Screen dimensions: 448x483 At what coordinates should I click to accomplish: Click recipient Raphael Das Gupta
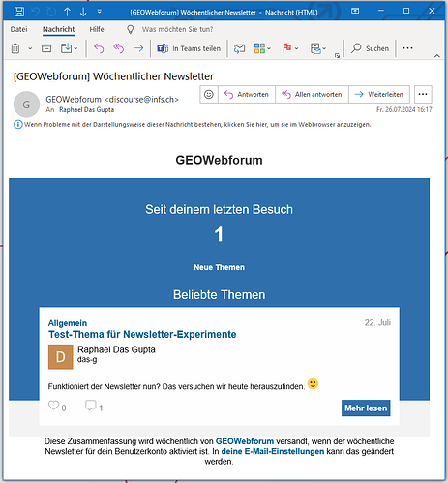coord(87,110)
